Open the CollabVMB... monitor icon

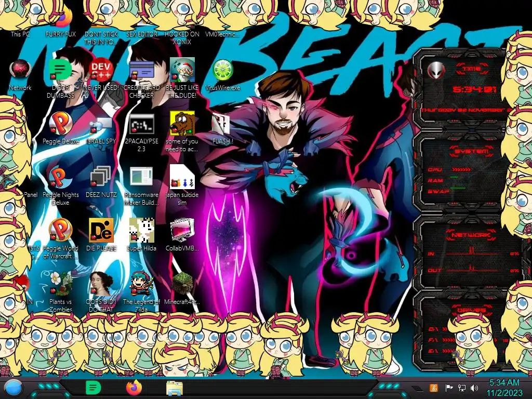[x=182, y=230]
